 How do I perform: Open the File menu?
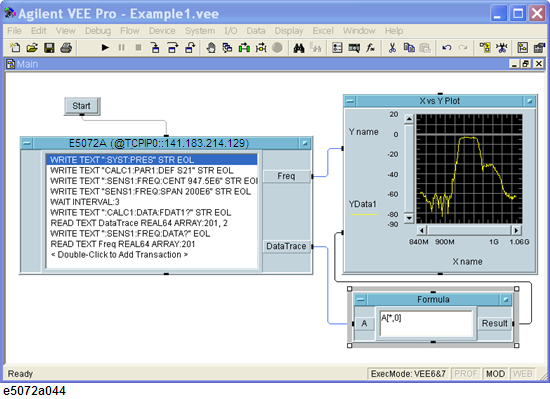14,31
